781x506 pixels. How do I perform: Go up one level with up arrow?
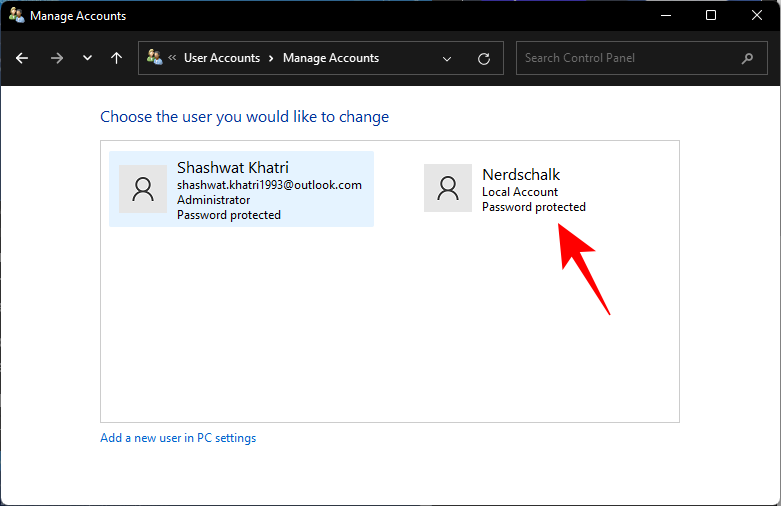point(117,58)
